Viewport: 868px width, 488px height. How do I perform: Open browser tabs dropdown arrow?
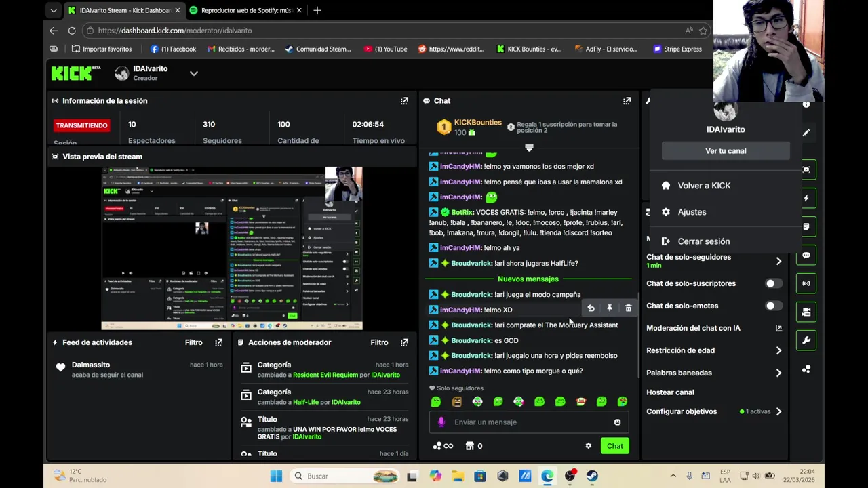click(x=54, y=10)
